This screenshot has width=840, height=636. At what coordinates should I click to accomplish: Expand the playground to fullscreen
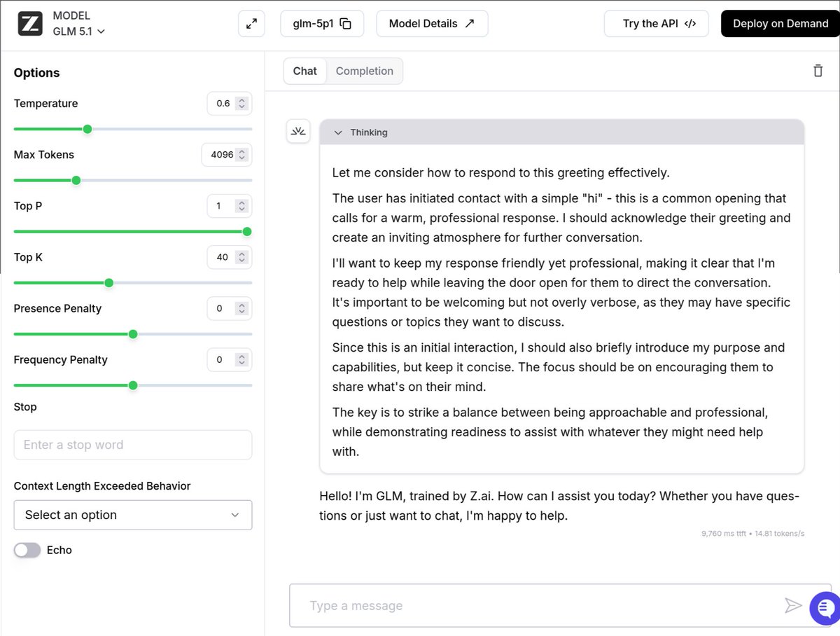(251, 23)
